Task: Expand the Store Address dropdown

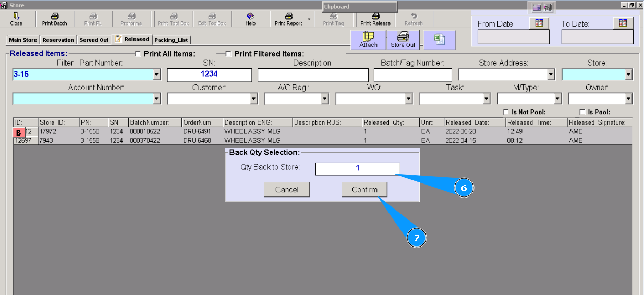Action: pos(551,75)
